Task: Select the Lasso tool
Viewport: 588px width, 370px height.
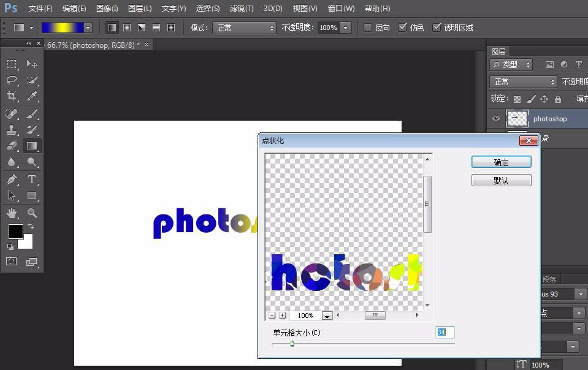Action: pyautogui.click(x=12, y=80)
